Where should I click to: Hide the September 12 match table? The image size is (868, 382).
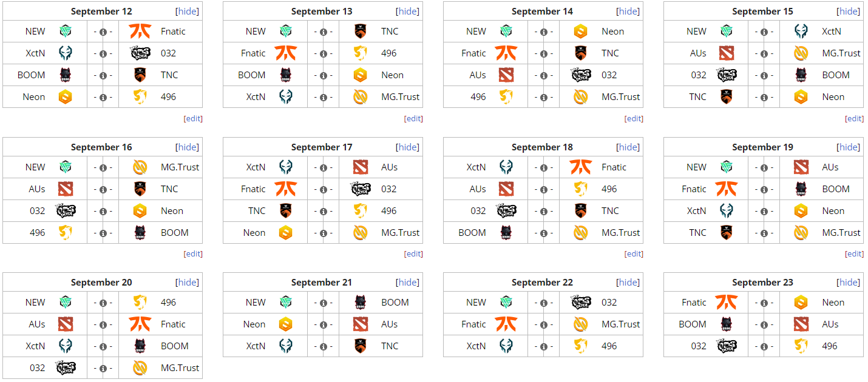(x=187, y=12)
